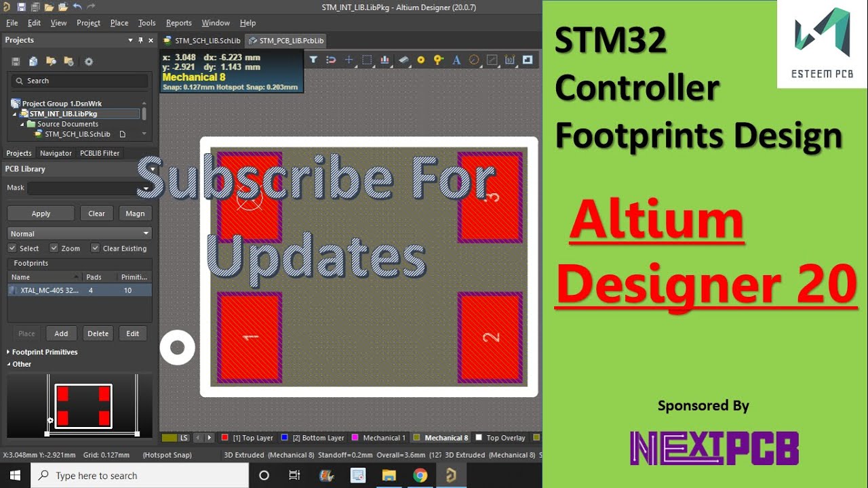Toggle the Zoom checkbox
Screen dimensions: 868x488
coord(54,248)
